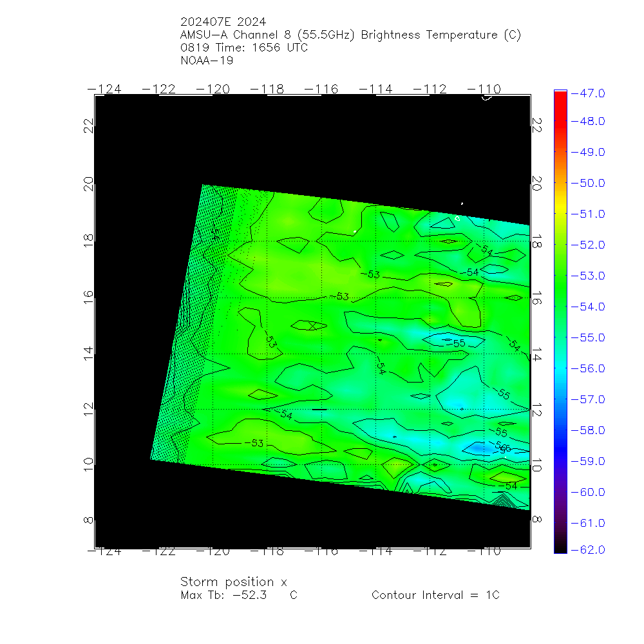Click the "Contour Interval = 1C" note
This screenshot has width=644, height=644.
(435, 595)
